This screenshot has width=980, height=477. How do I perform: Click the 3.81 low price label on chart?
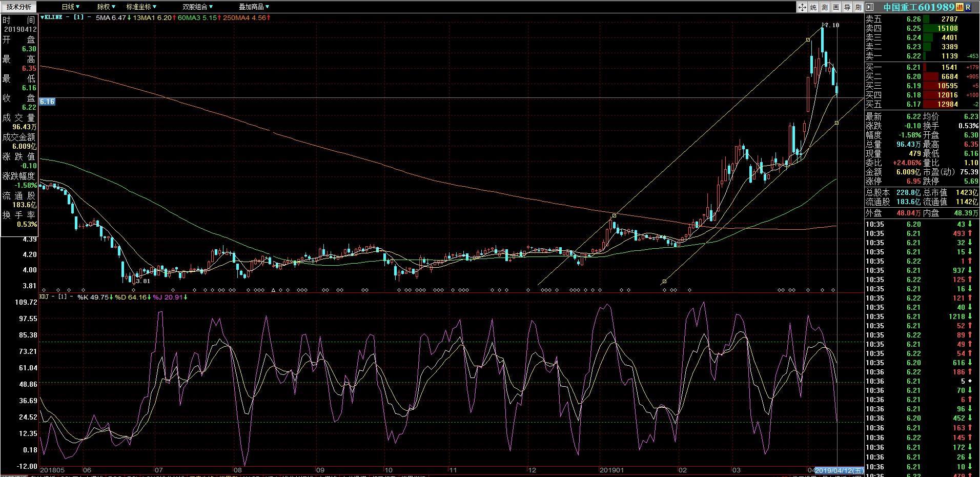pos(142,281)
